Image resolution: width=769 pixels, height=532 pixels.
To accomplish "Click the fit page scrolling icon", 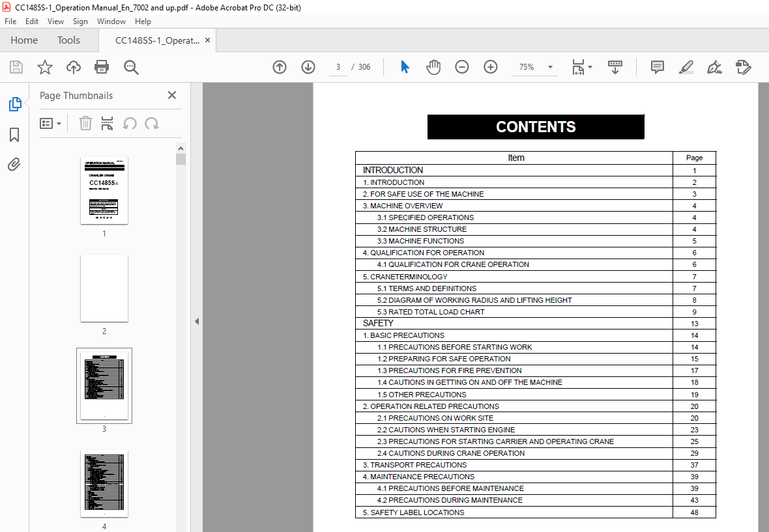I will (579, 67).
